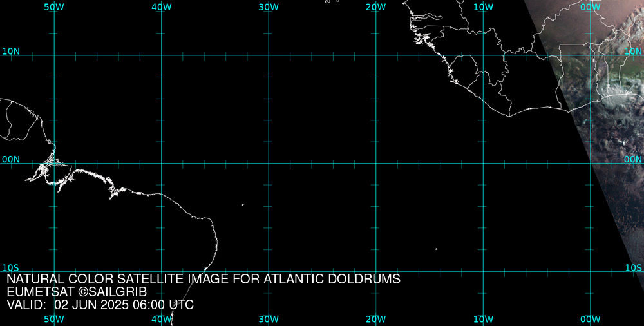Screen dimensions: 644x326
Task: Click the 10W label in the top longitude row
Action: (x=483, y=7)
